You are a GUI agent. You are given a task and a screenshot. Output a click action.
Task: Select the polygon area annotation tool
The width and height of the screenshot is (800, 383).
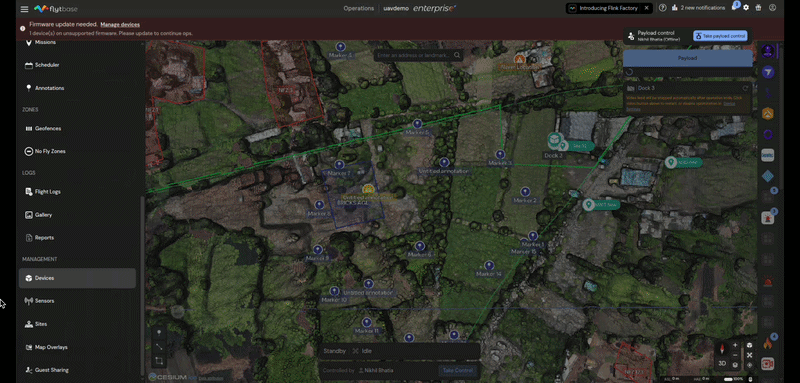click(x=159, y=361)
